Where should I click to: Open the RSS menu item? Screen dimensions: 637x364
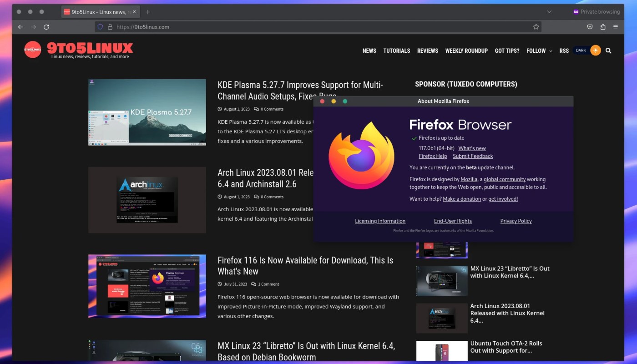[564, 51]
